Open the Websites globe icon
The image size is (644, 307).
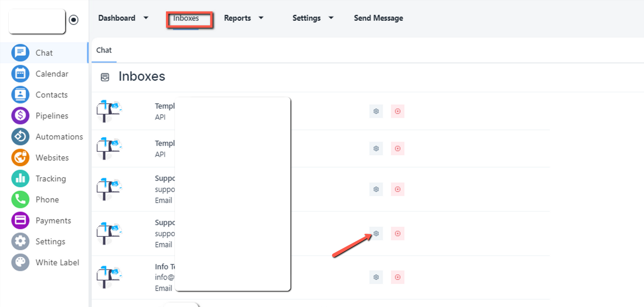pyautogui.click(x=20, y=157)
